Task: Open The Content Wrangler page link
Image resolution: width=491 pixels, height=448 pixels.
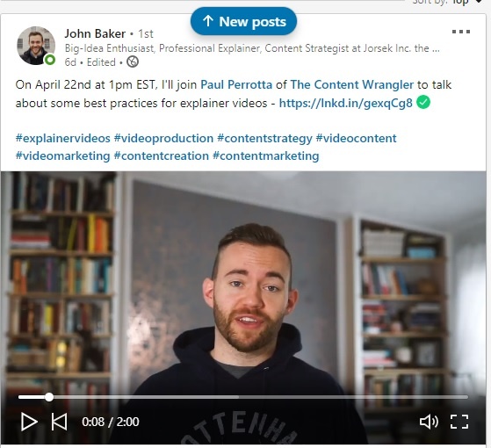Action: coord(352,85)
